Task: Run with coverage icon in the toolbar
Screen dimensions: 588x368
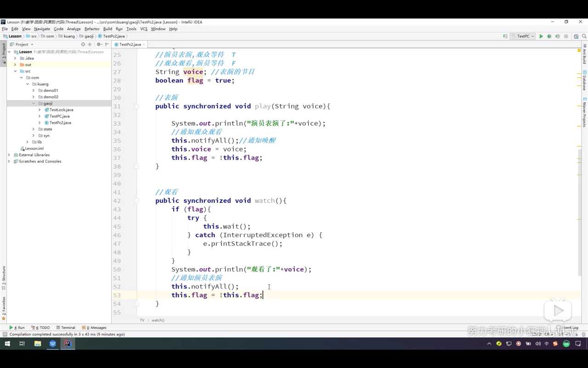Action: click(x=557, y=36)
